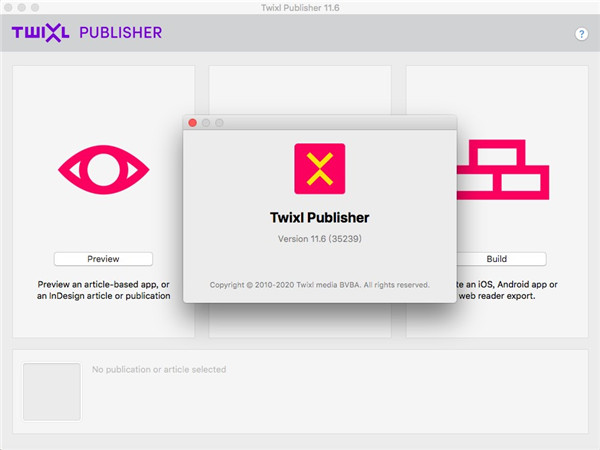Open help via the question mark icon
The height and width of the screenshot is (450, 600).
(581, 34)
